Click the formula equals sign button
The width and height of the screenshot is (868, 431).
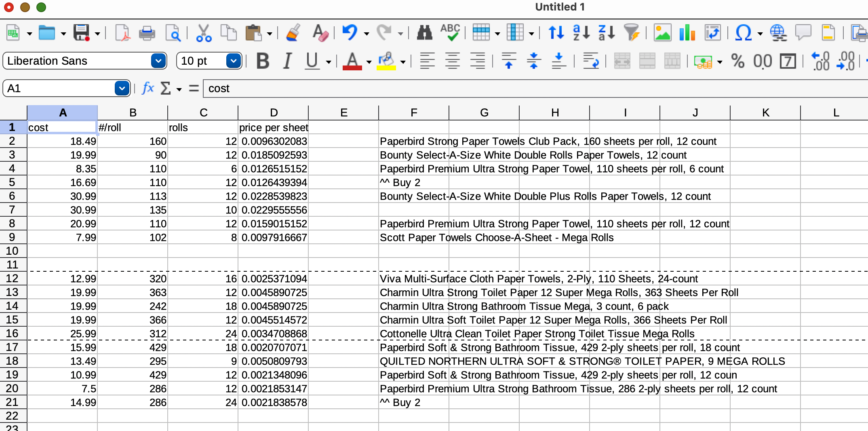click(x=194, y=88)
